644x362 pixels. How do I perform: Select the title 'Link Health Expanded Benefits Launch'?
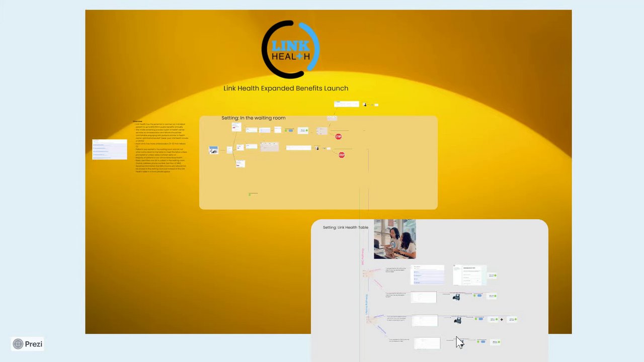[286, 88]
